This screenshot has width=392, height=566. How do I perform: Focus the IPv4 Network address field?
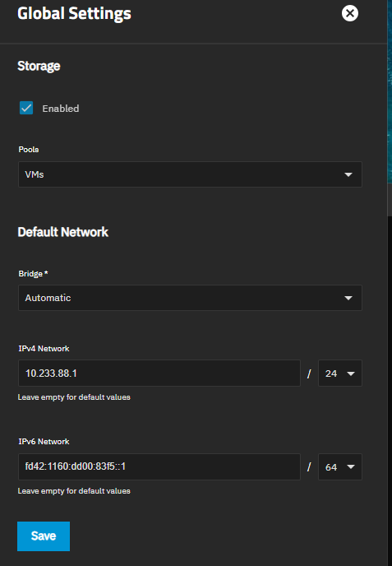[x=159, y=373]
